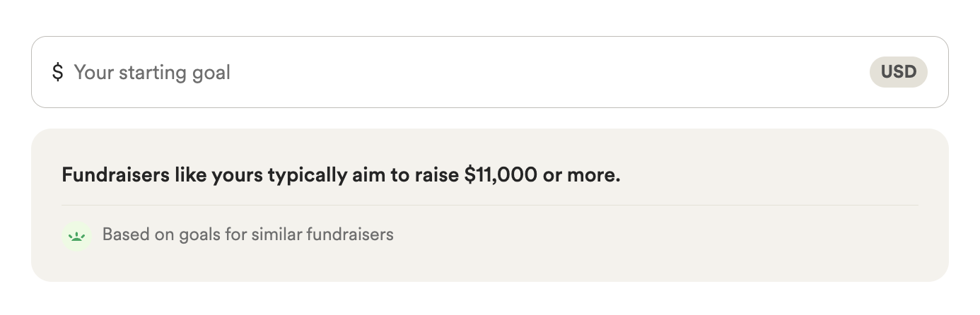
Task: Click the dollar sign icon in goal field
Action: [57, 72]
